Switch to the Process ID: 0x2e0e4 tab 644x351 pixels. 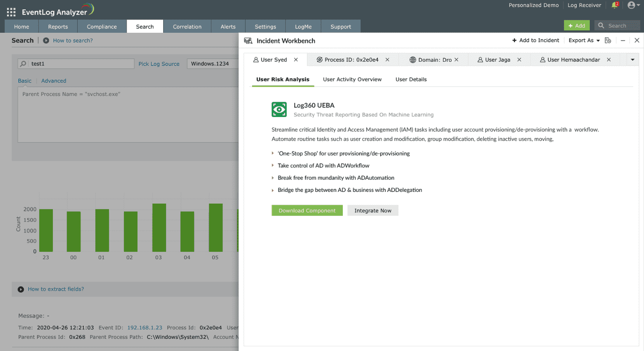(352, 60)
